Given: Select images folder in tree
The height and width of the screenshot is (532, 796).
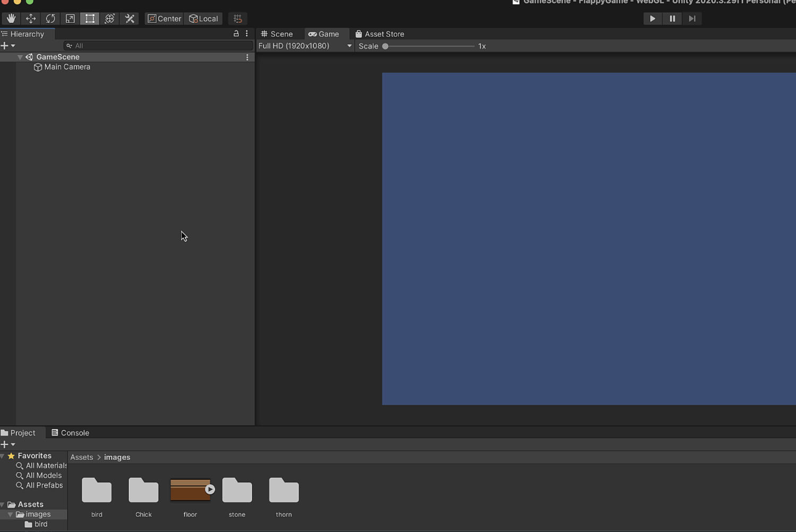Looking at the screenshot, I should pyautogui.click(x=38, y=514).
